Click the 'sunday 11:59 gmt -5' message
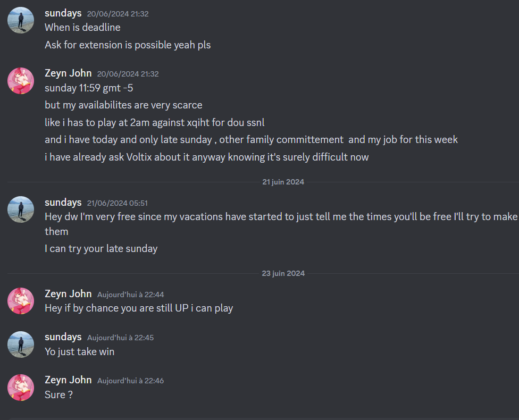The height and width of the screenshot is (420, 519). coord(89,88)
